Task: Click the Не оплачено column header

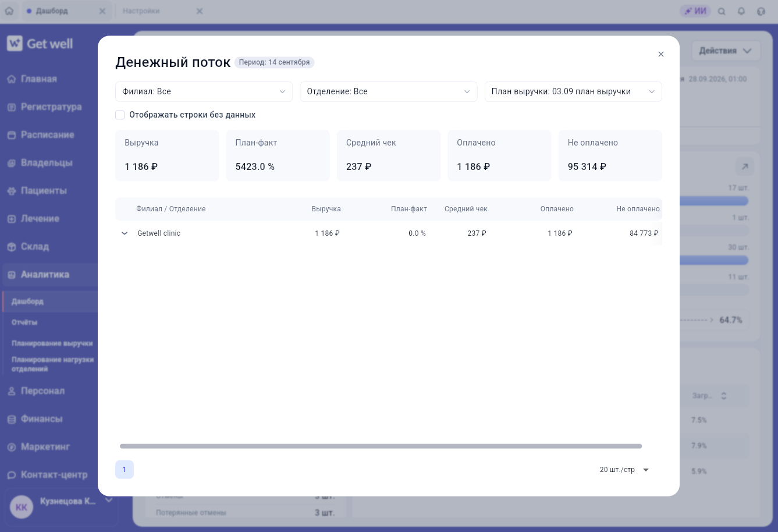Action: (638, 209)
